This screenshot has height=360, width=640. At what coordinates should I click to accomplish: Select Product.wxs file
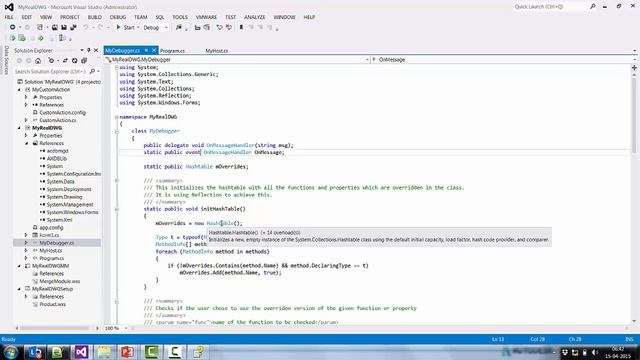coord(52,304)
